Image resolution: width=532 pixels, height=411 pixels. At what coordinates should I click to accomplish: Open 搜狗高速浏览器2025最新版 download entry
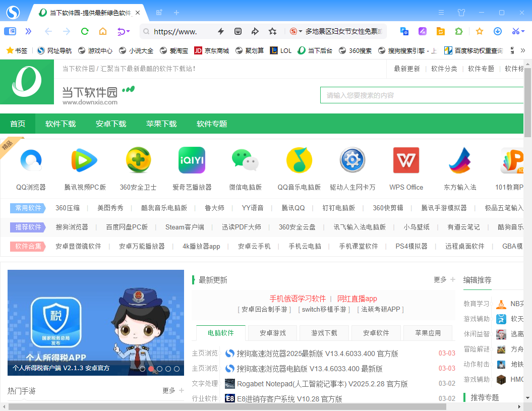point(317,354)
